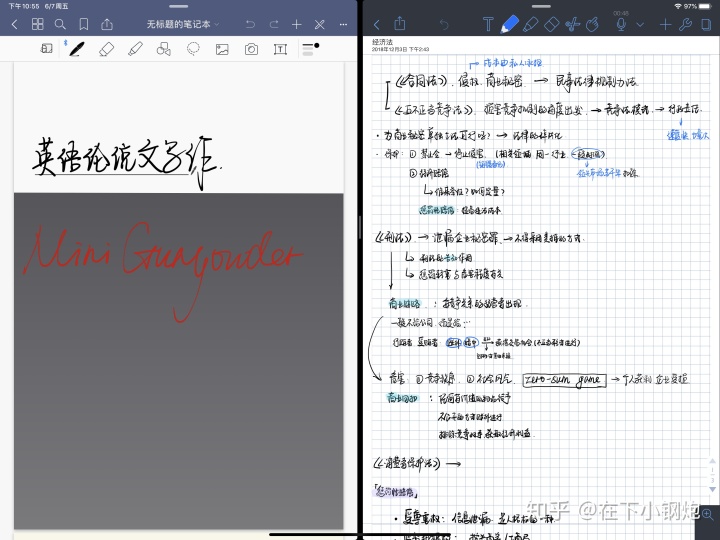Open GoodNotes stroke thickness and color selector
This screenshot has height=540, width=720.
(310, 49)
